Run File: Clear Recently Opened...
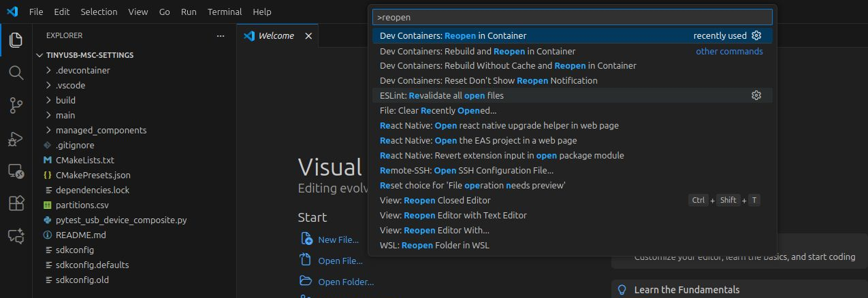Image resolution: width=868 pixels, height=298 pixels. click(x=573, y=110)
